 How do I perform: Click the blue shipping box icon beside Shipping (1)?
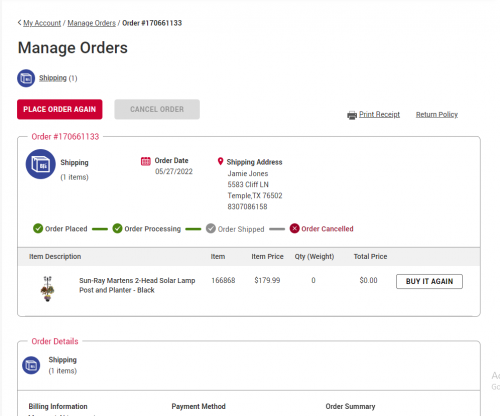(26, 78)
